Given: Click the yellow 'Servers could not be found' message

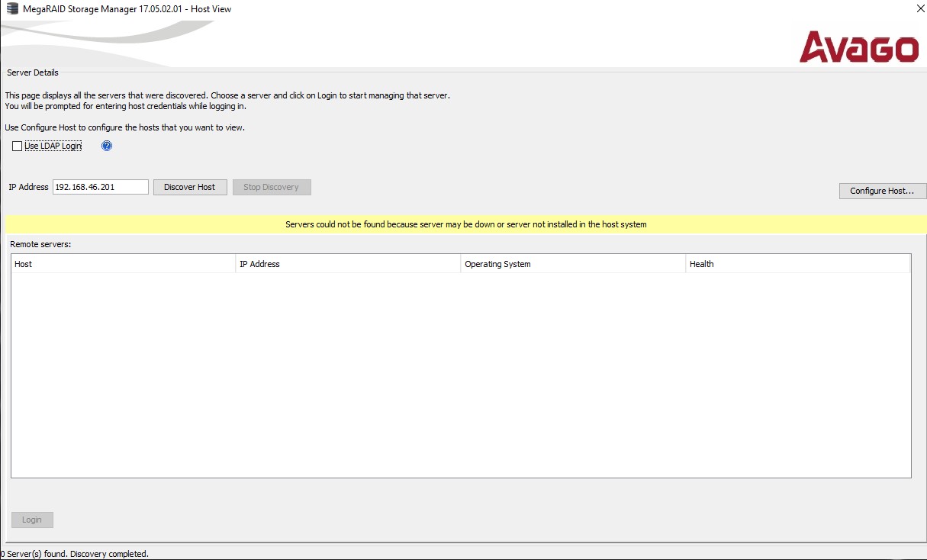Looking at the screenshot, I should [x=465, y=224].
